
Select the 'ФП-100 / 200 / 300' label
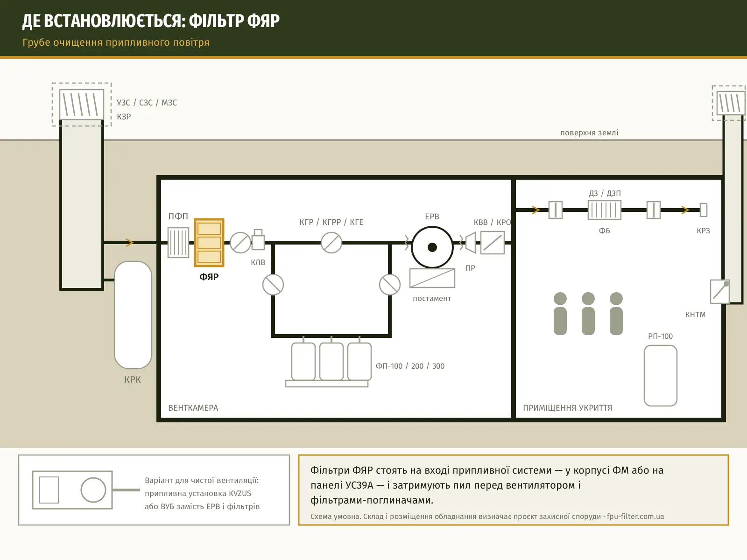[x=410, y=366]
